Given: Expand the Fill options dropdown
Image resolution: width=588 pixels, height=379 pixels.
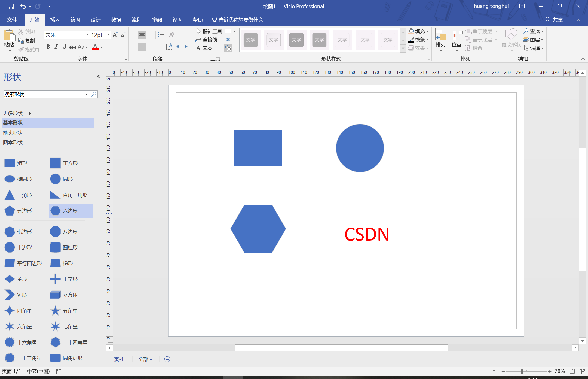Looking at the screenshot, I should tap(428, 31).
